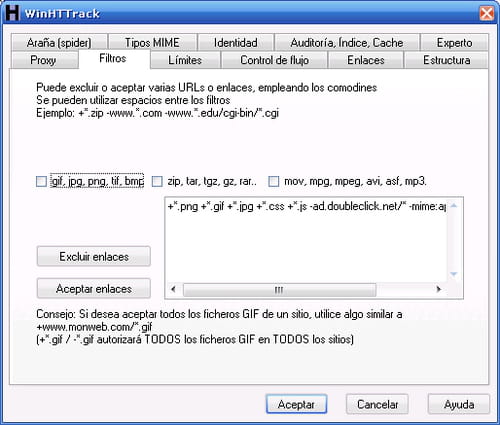This screenshot has height=425, width=500.
Task: Click the Aceptar enlaces button
Action: (x=94, y=288)
